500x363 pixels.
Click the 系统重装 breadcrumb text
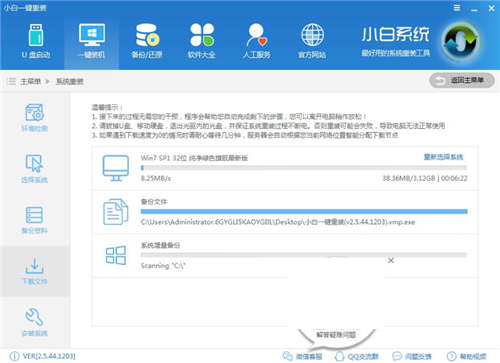(x=70, y=81)
